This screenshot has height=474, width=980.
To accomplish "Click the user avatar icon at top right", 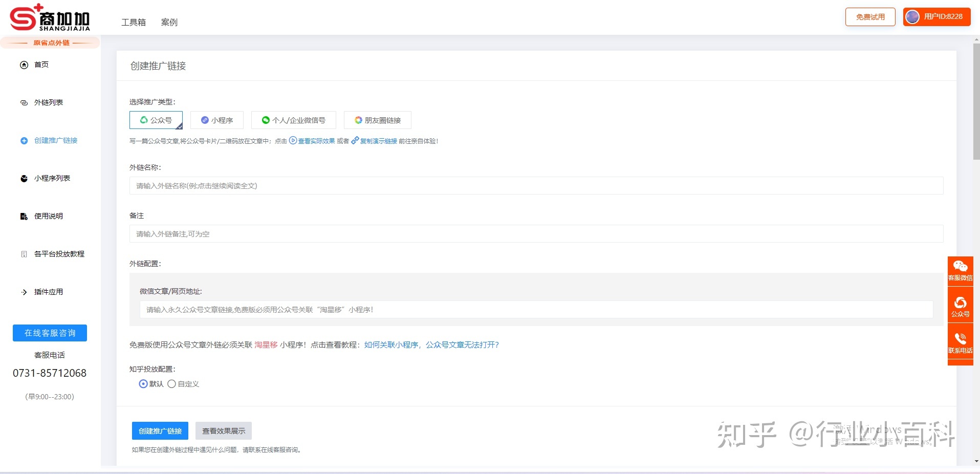I will (912, 17).
